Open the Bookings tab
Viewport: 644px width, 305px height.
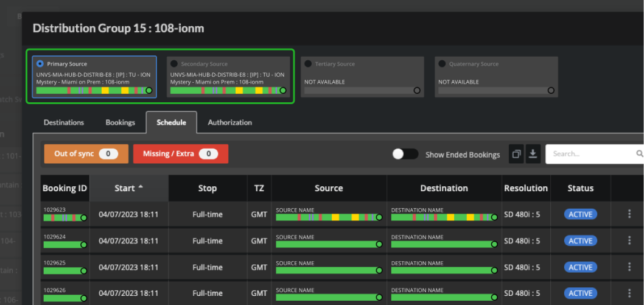point(121,122)
